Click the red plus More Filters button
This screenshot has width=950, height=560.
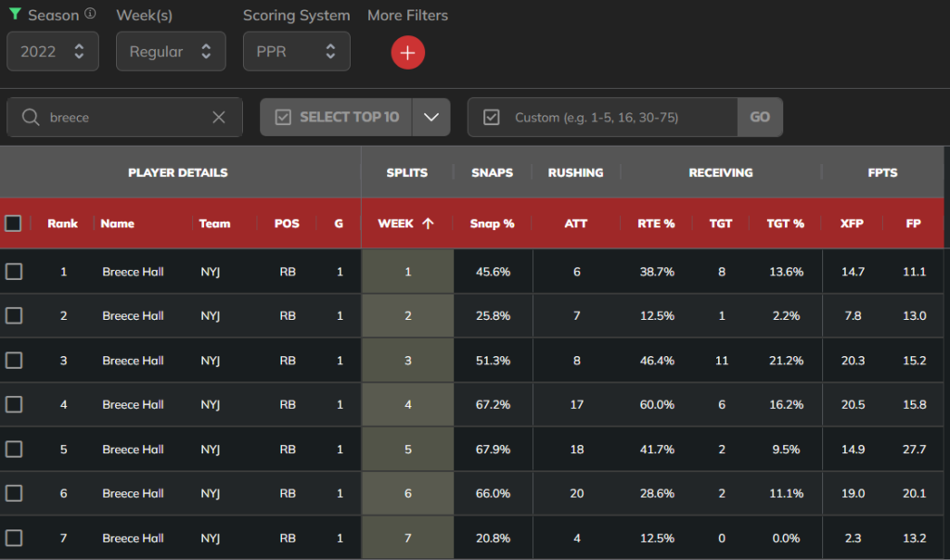click(408, 53)
